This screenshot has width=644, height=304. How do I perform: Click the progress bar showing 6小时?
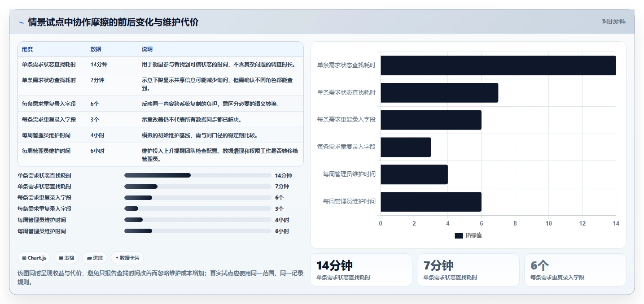198,231
